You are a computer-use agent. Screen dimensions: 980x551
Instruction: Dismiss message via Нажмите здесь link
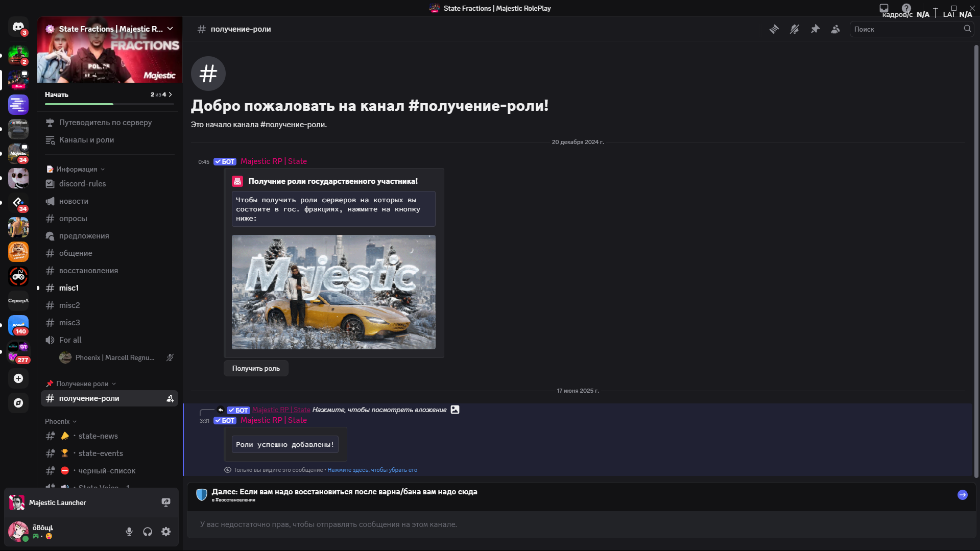pos(372,470)
